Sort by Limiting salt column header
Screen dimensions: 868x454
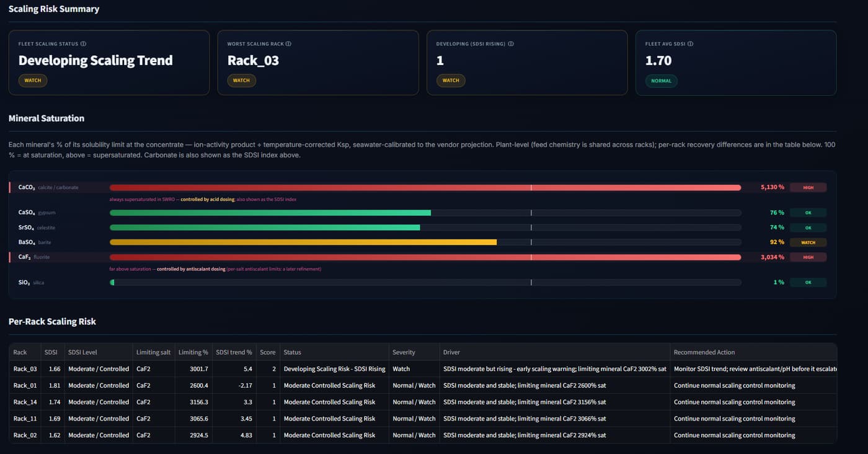pyautogui.click(x=154, y=352)
